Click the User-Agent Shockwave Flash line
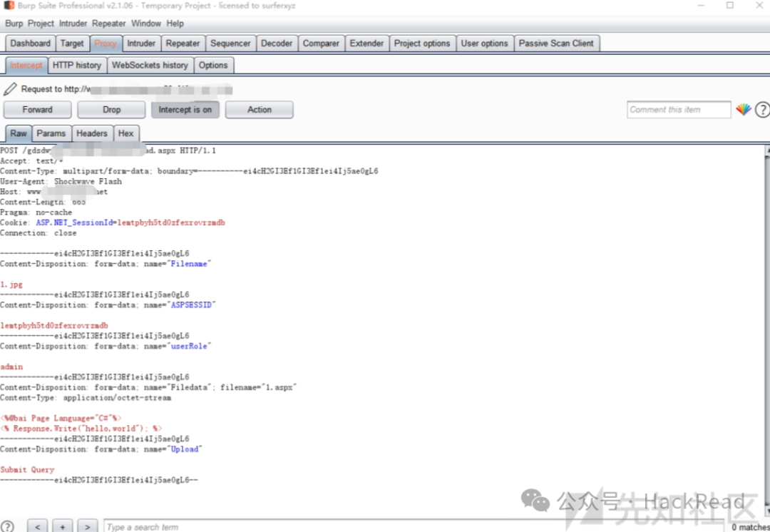The height and width of the screenshot is (532, 770). 61,181
